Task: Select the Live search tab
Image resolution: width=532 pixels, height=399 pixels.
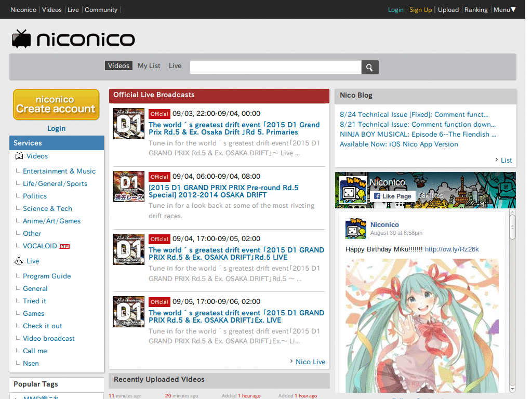Action: click(175, 66)
